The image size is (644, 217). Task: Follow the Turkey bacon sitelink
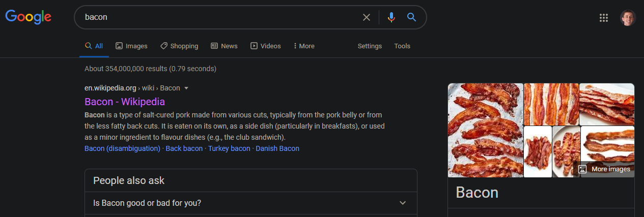click(229, 148)
